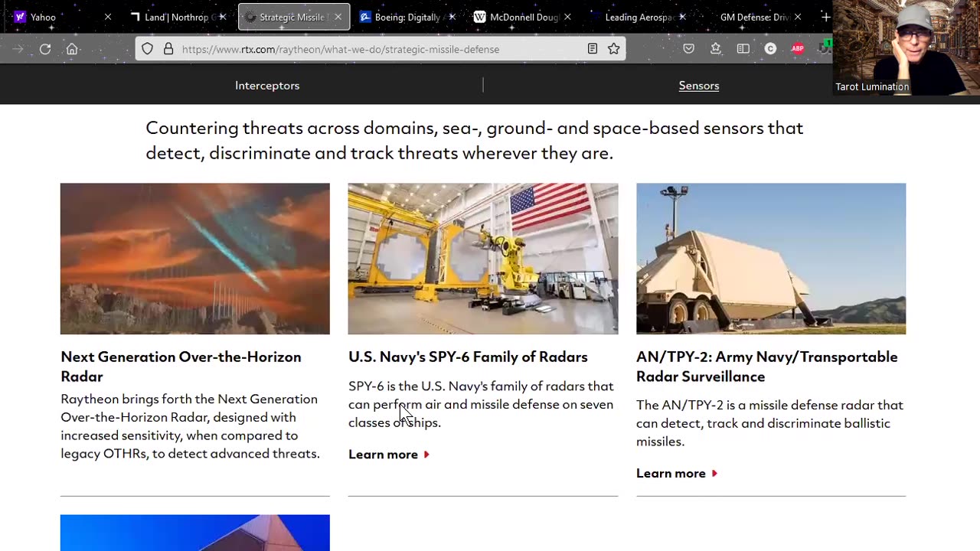
Task: Close the Land Northrop tab
Action: pyautogui.click(x=223, y=17)
